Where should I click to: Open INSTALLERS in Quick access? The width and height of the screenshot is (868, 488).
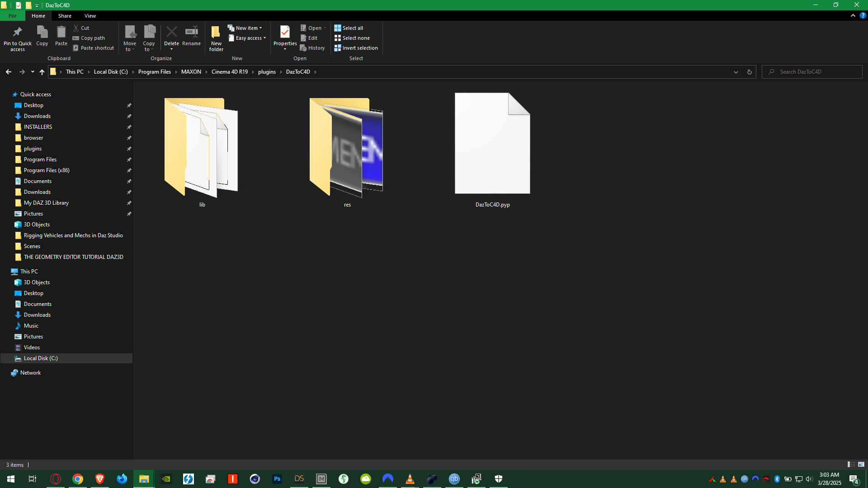pyautogui.click(x=38, y=127)
